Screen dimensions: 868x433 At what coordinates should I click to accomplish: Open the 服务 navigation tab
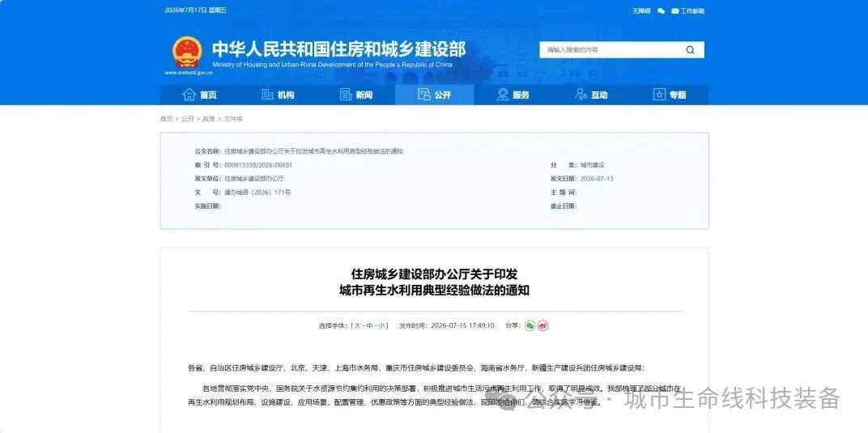(513, 95)
